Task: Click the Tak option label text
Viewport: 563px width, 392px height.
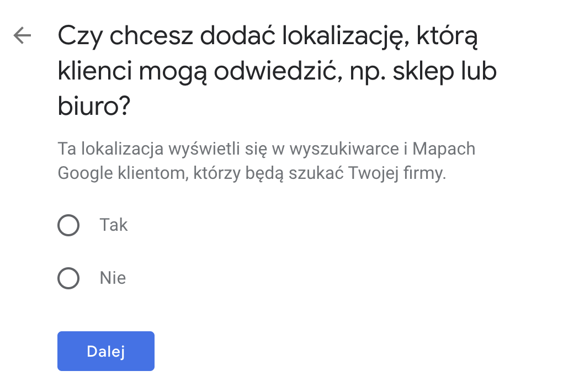Action: pos(114,225)
